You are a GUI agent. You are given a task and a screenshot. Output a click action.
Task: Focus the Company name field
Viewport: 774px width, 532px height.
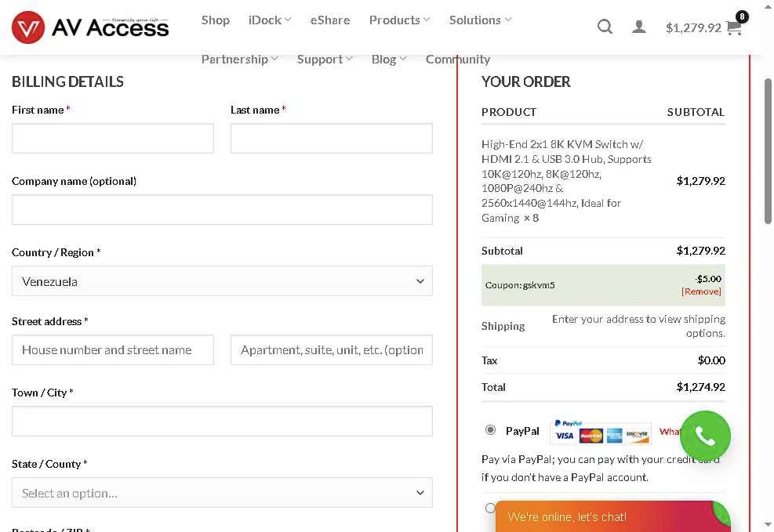pyautogui.click(x=222, y=209)
